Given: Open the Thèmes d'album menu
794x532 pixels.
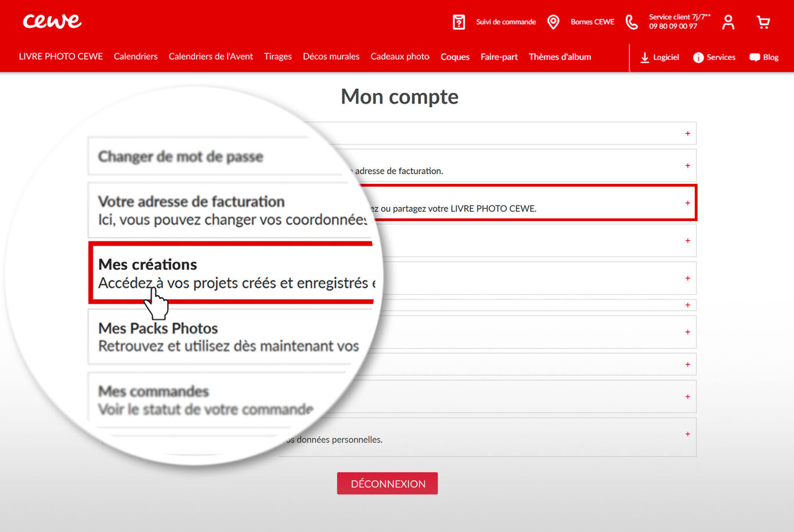Looking at the screenshot, I should (560, 56).
